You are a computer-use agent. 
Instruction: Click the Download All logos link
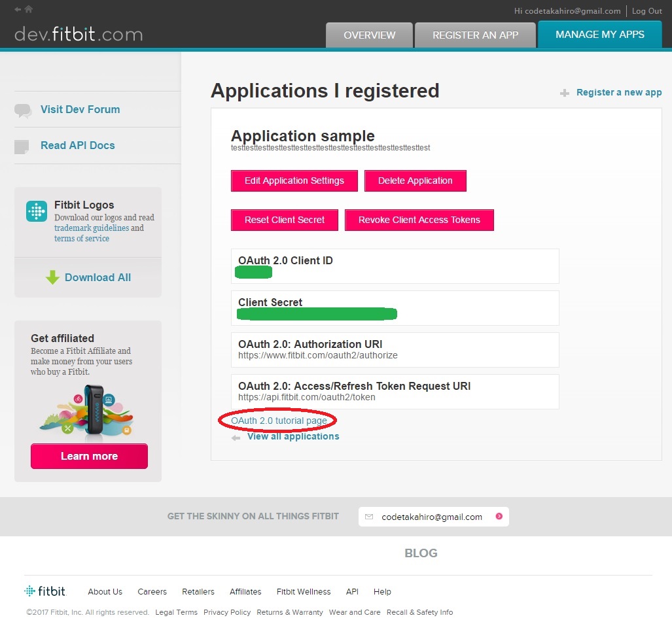tap(97, 277)
